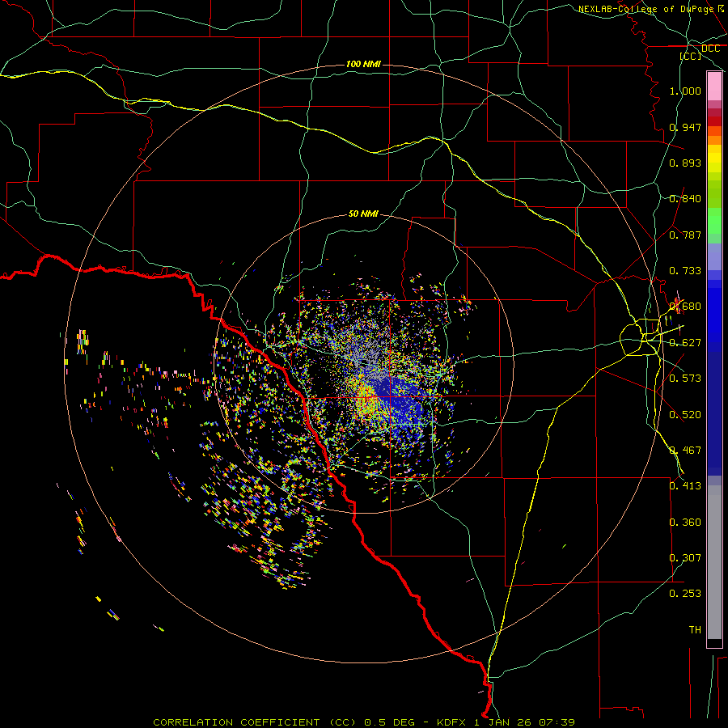Click the '0.520' color scale value
The width and height of the screenshot is (728, 728).
coord(685,415)
